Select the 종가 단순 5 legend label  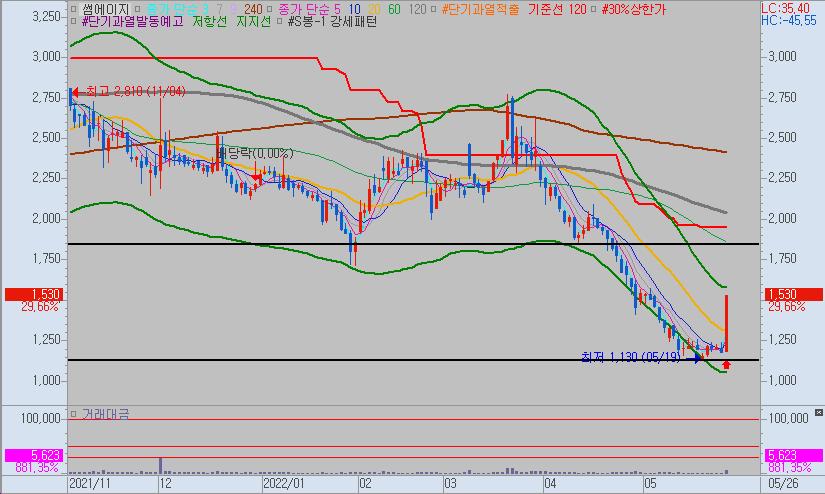(309, 9)
